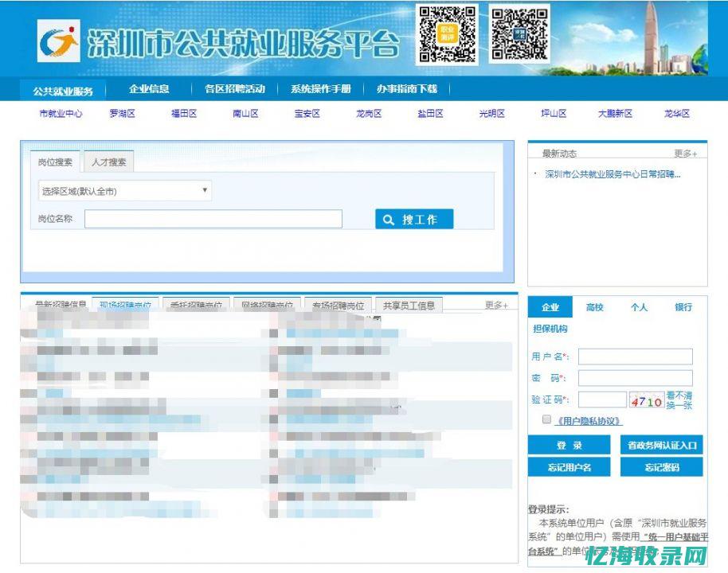The width and height of the screenshot is (728, 573).
Task: Click the platform logo in top banner
Action: (x=60, y=38)
